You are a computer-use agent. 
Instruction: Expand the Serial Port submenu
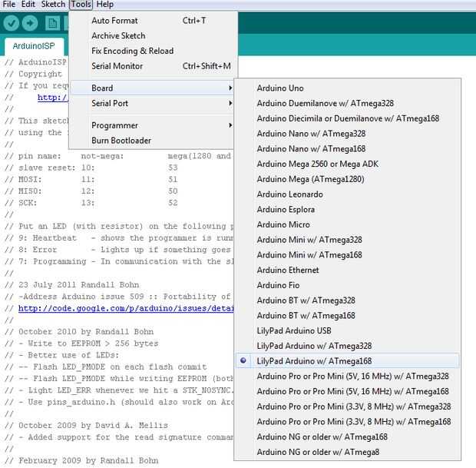[x=152, y=103]
